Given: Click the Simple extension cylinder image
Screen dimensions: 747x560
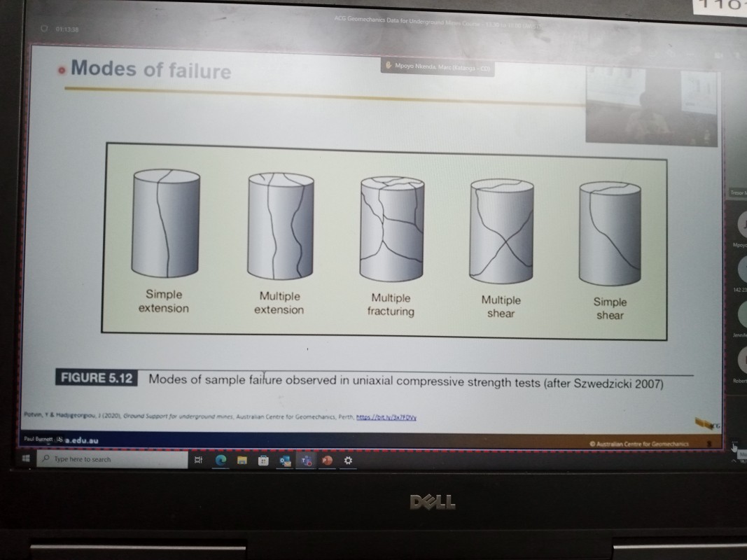Looking at the screenshot, I should [166, 225].
